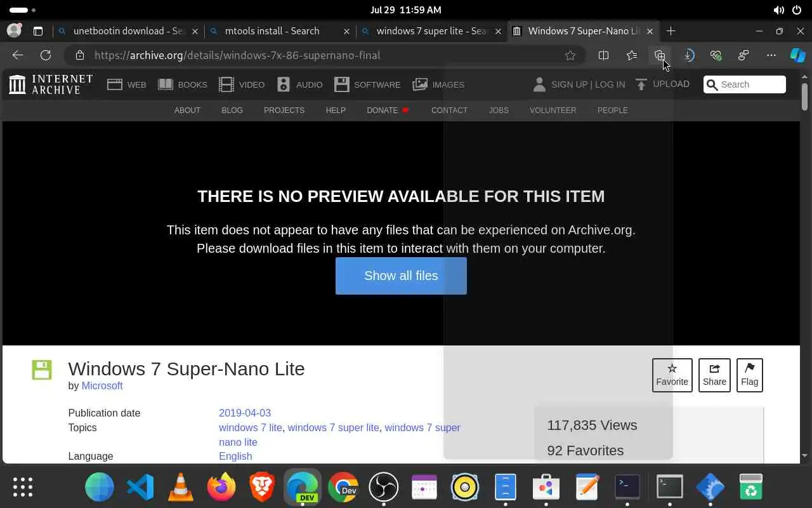Open the Collections panel icon
812x508 pixels.
660,55
